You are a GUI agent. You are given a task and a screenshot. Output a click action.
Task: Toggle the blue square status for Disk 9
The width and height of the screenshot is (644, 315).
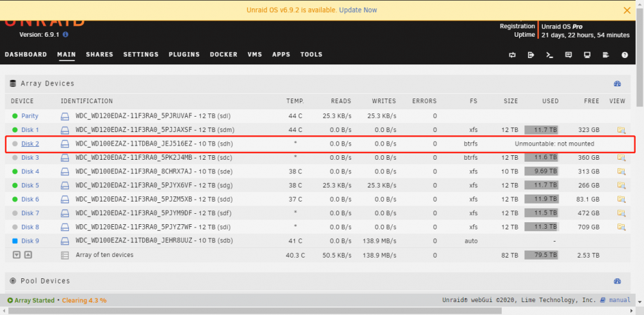point(15,241)
